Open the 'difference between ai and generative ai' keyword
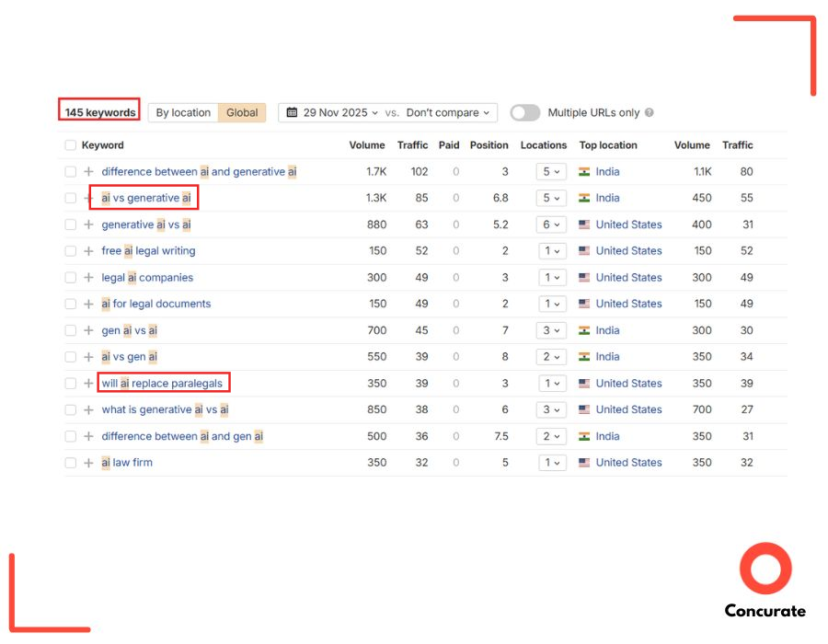Image resolution: width=828 pixels, height=644 pixels. (200, 171)
